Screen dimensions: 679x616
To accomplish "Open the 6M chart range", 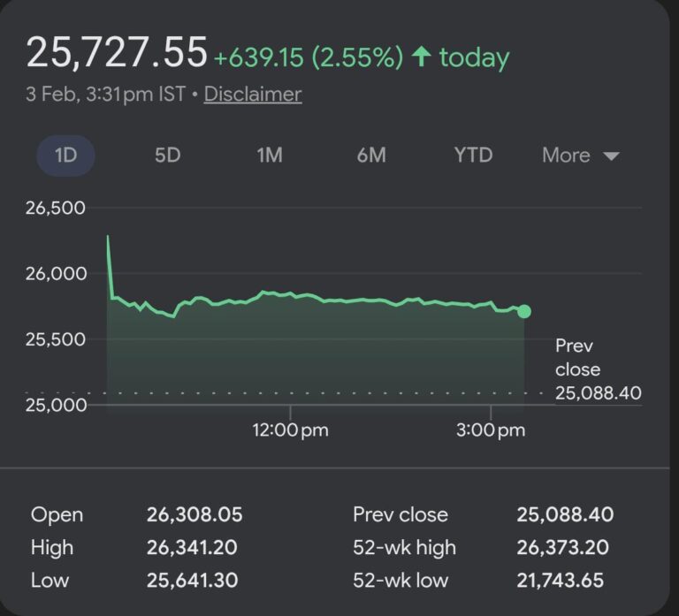I will [371, 156].
